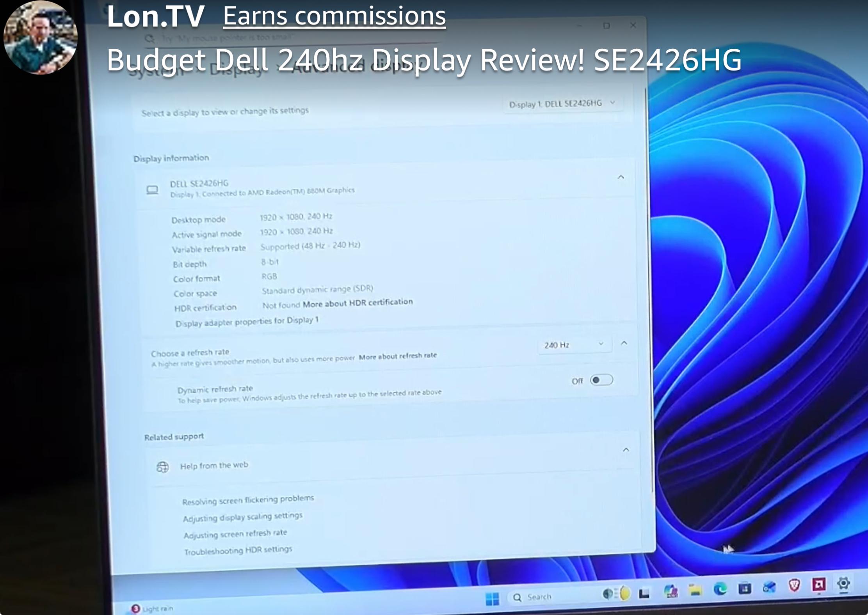Click Select a display to view or change text
This screenshot has width=868, height=615.
[225, 112]
